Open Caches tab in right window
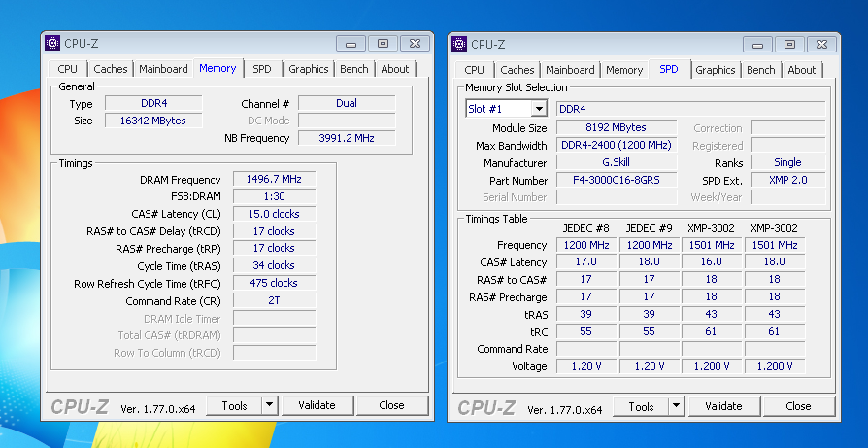Image resolution: width=868 pixels, height=448 pixels. point(517,70)
